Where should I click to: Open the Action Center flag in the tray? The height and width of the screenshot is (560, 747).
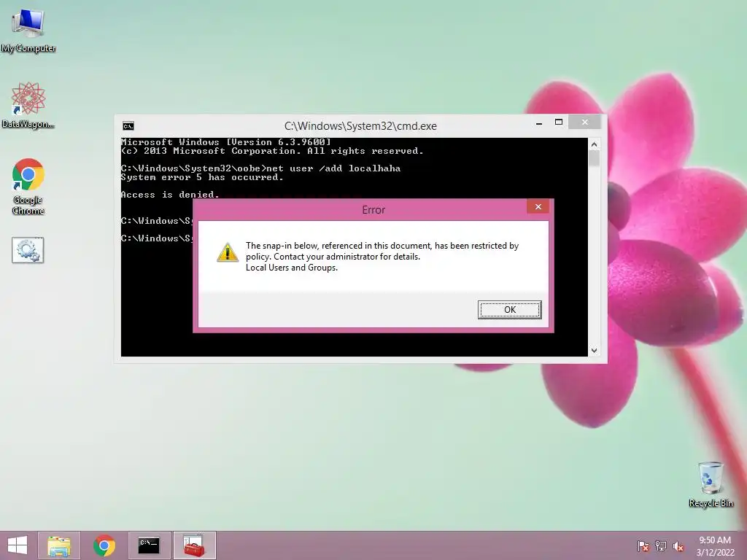[x=643, y=546]
